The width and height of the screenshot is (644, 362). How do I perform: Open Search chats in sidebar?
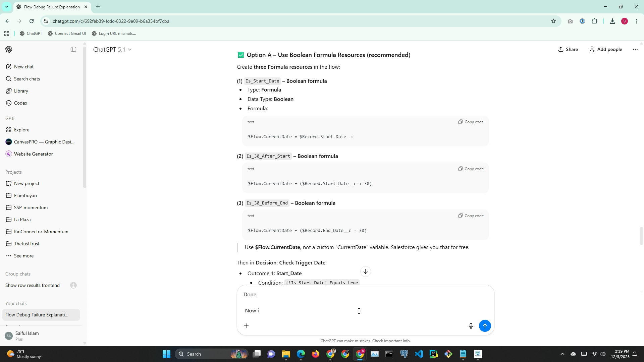point(27,79)
